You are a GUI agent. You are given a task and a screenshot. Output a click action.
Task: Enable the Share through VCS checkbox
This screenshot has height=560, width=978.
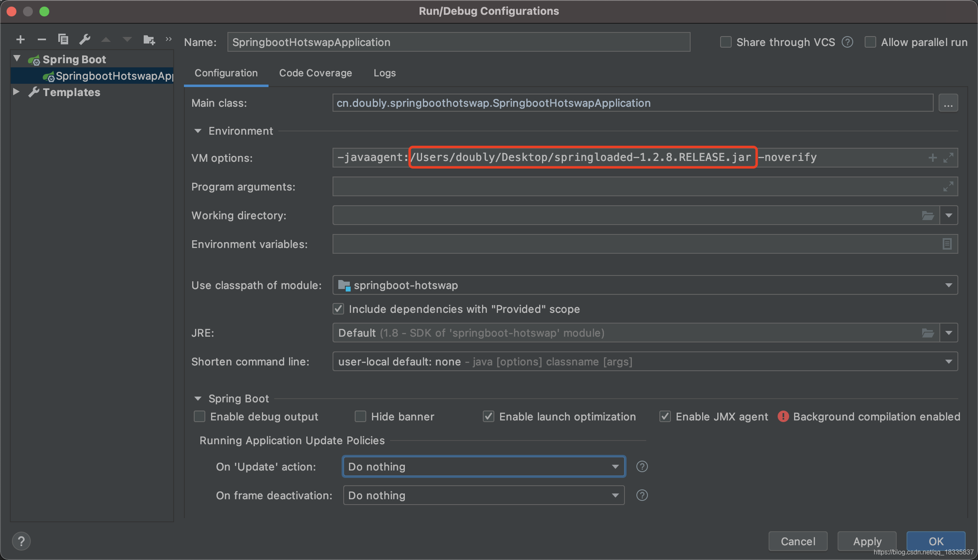[726, 42]
